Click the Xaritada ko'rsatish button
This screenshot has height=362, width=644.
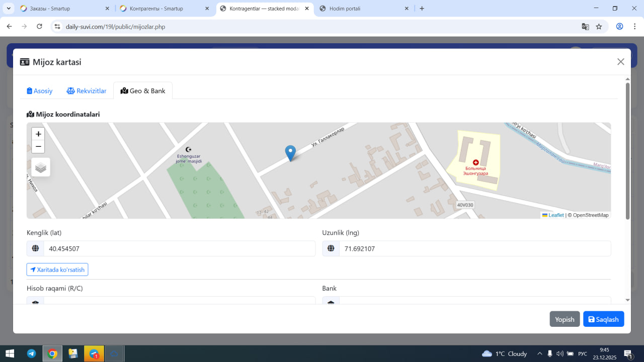57,269
